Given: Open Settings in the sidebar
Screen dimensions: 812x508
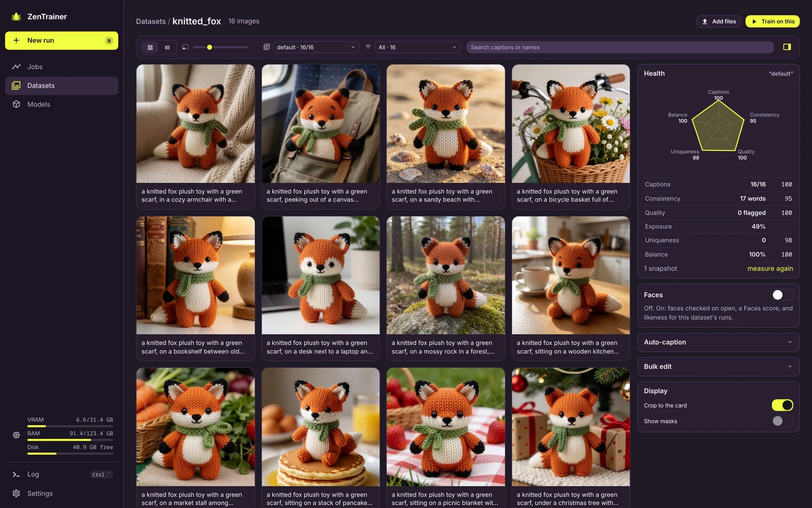Looking at the screenshot, I should 61,493.
